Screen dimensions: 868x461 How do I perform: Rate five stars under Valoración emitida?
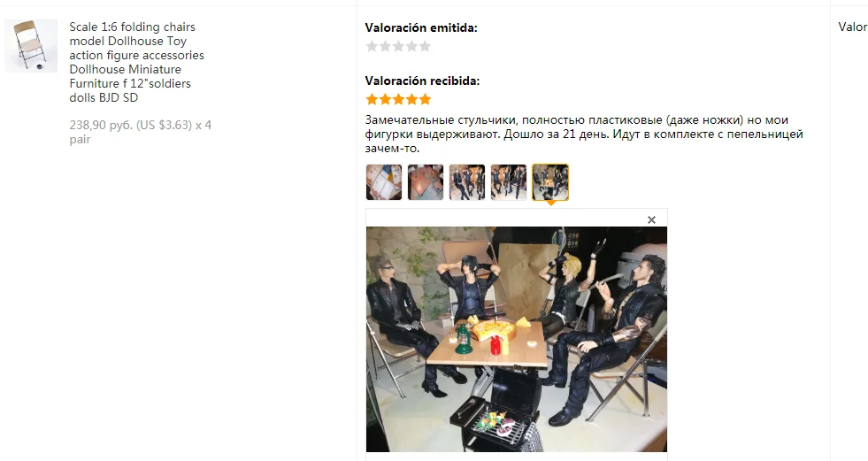point(425,47)
